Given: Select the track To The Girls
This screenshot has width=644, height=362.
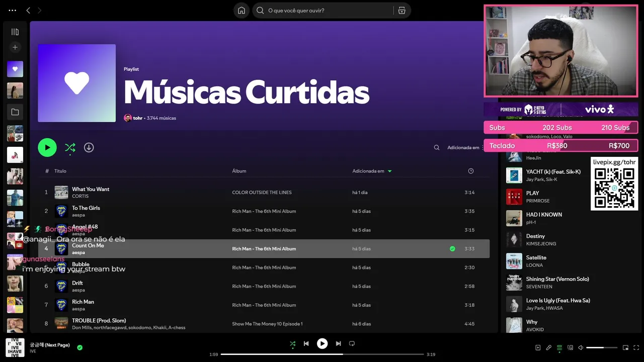Looking at the screenshot, I should coord(86,208).
